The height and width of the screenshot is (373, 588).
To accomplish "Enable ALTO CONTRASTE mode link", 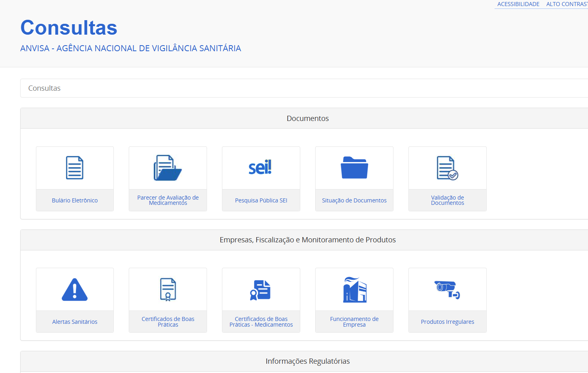I will (567, 4).
